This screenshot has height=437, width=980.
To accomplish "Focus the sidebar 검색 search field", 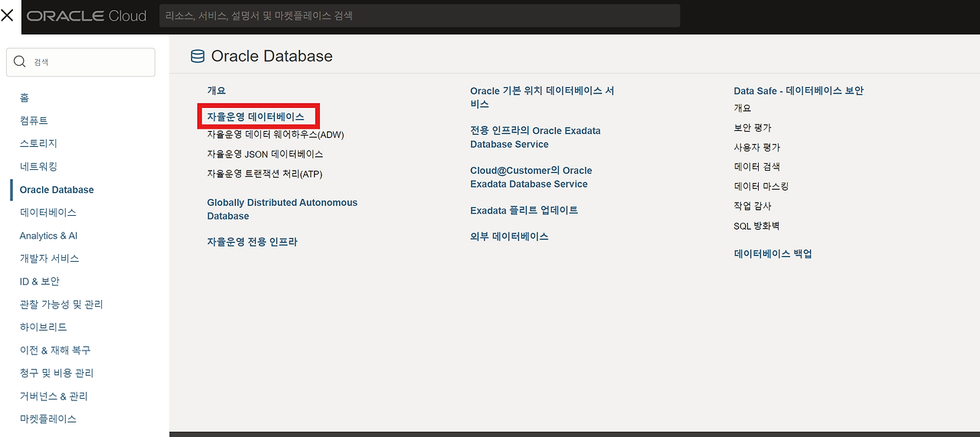I will [80, 62].
